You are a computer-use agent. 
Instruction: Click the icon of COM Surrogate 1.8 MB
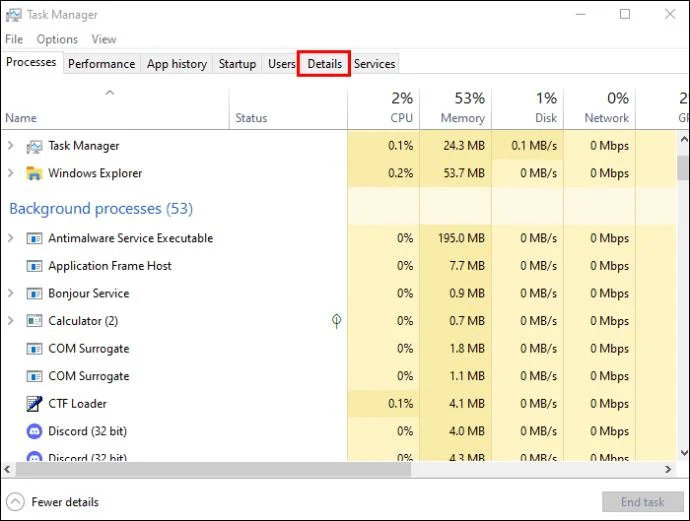(34, 349)
